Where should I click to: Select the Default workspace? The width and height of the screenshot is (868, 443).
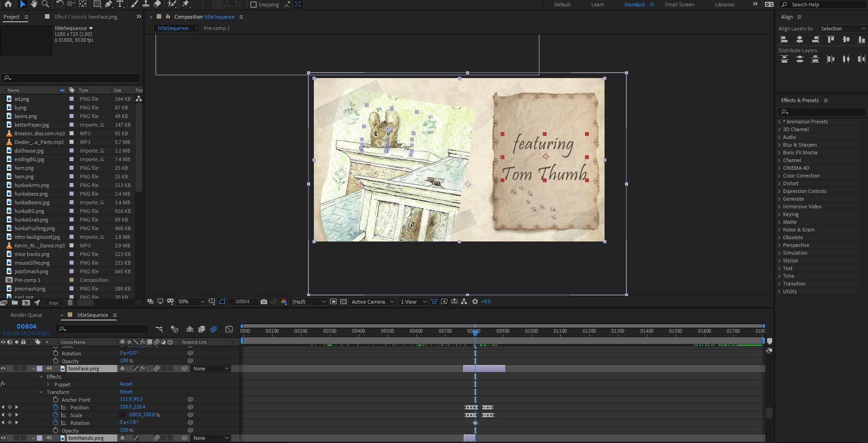pyautogui.click(x=562, y=5)
